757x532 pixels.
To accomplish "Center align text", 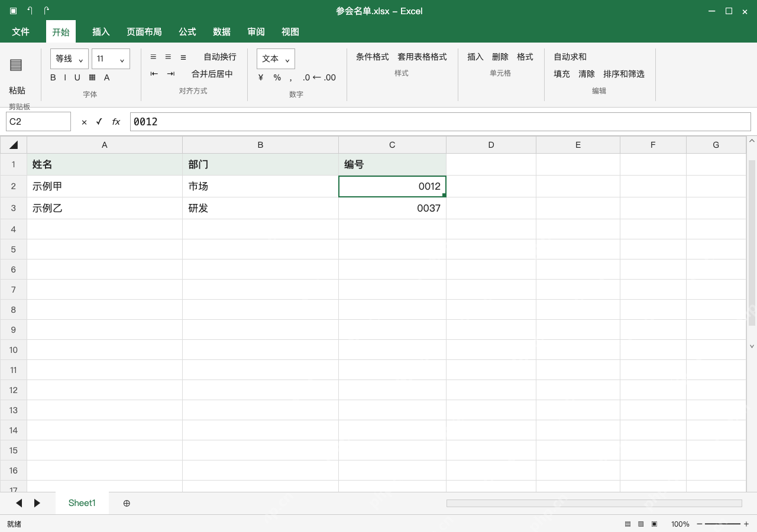I will pos(168,57).
